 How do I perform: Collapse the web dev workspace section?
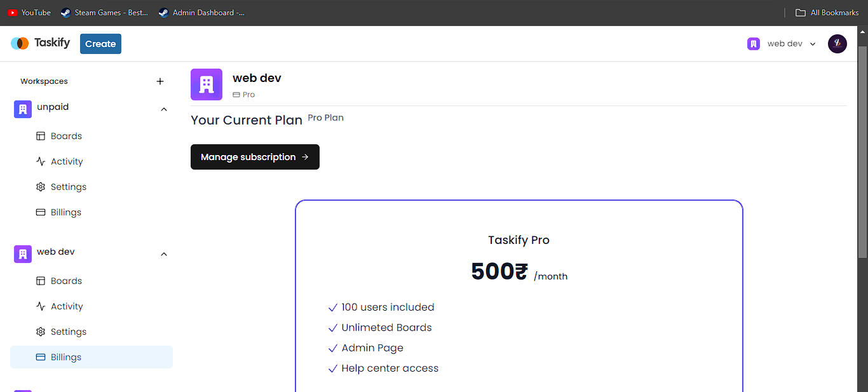(164, 254)
